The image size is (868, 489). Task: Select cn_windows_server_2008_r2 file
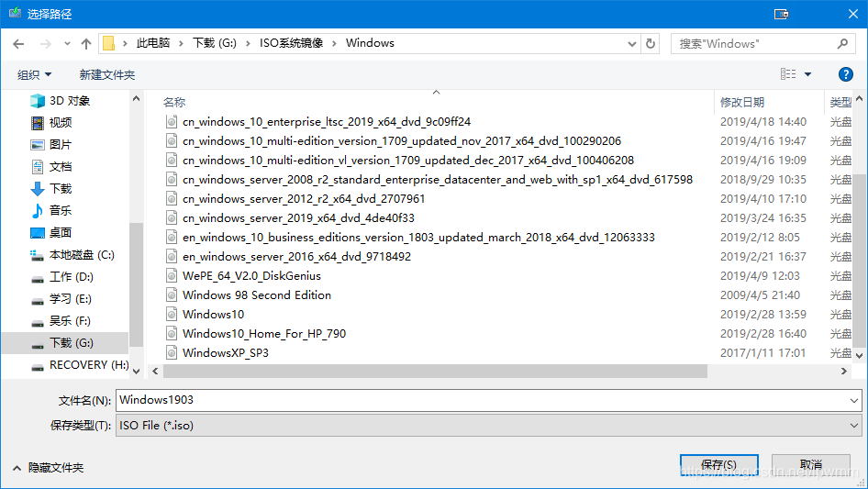click(438, 180)
